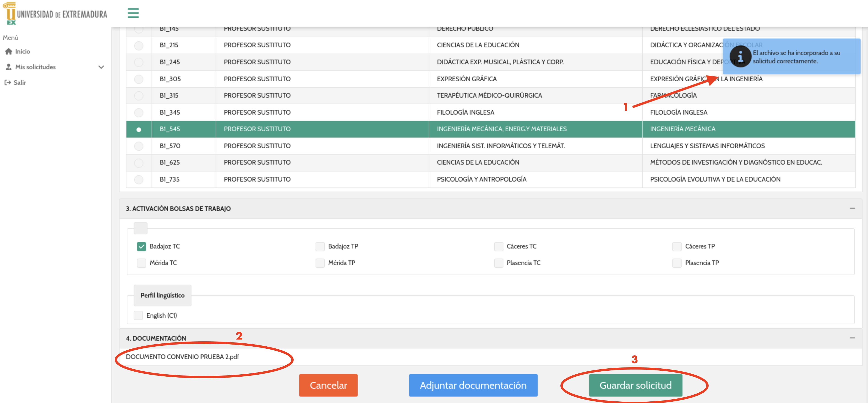Screen dimensions: 868x403
Task: Click the Inicio home icon
Action: point(9,51)
